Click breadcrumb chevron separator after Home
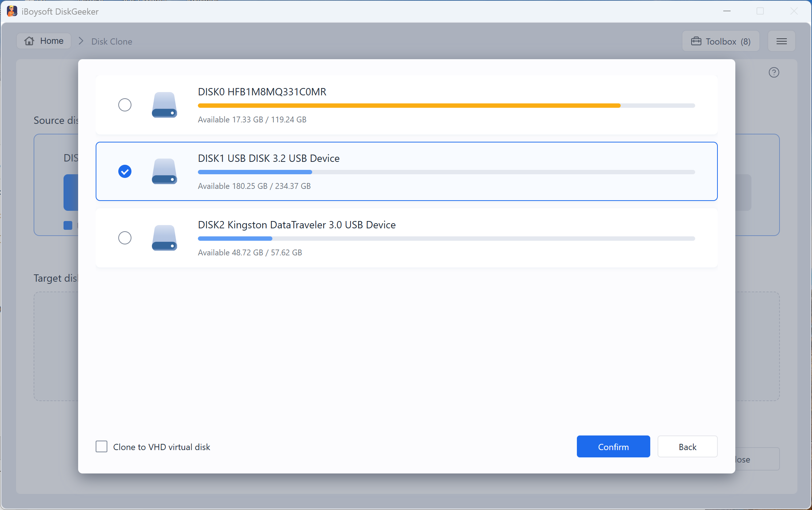This screenshot has width=812, height=510. click(81, 41)
